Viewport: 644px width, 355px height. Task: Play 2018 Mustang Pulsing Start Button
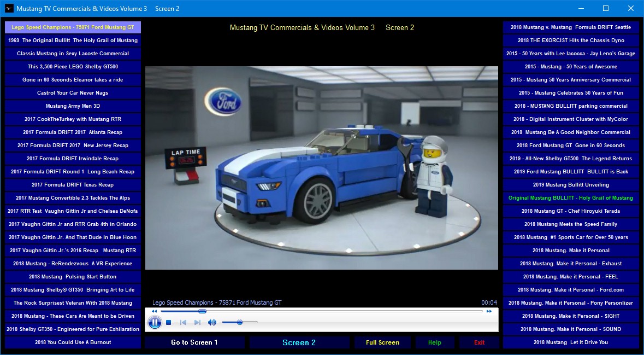[73, 277]
